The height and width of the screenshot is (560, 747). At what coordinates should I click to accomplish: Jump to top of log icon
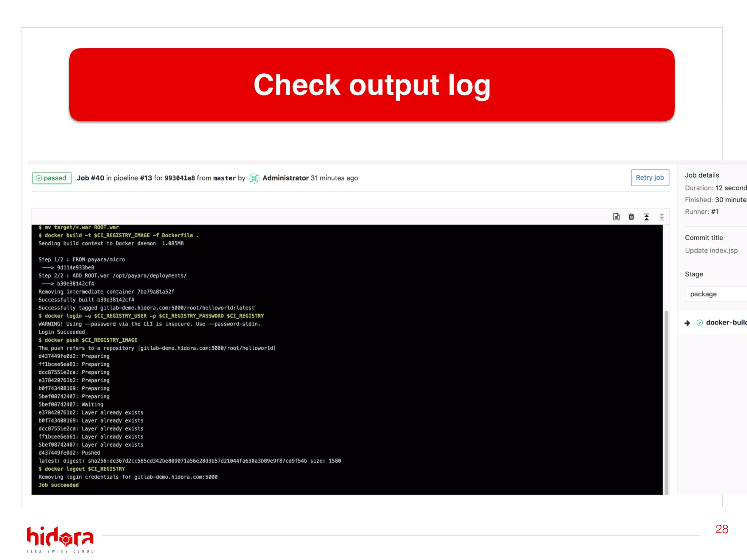pyautogui.click(x=646, y=217)
